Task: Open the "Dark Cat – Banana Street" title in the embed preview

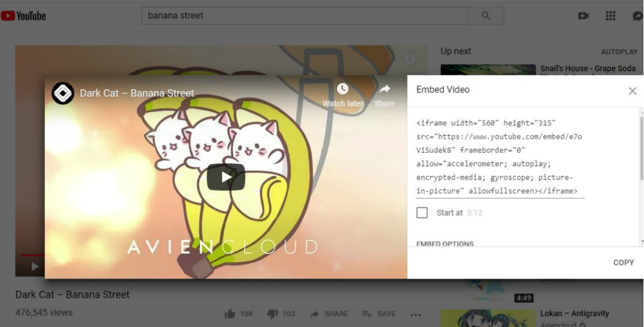Action: [137, 93]
